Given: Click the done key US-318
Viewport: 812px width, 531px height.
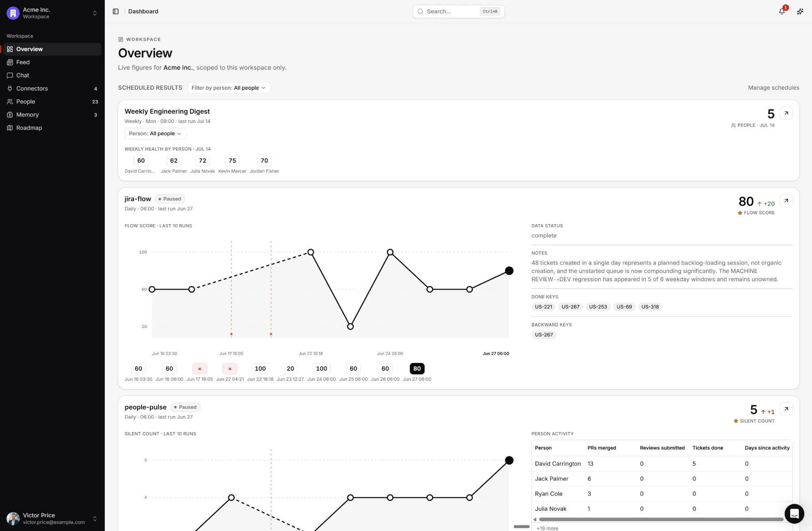Looking at the screenshot, I should click(x=650, y=307).
